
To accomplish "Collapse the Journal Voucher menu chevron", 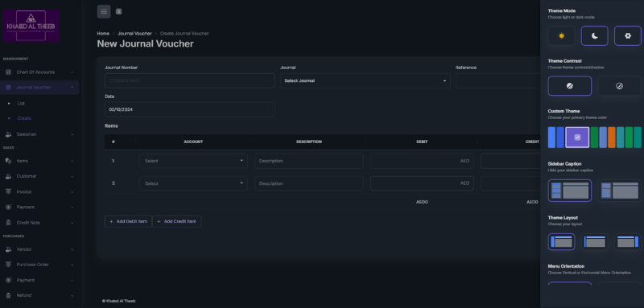I will pos(72,88).
